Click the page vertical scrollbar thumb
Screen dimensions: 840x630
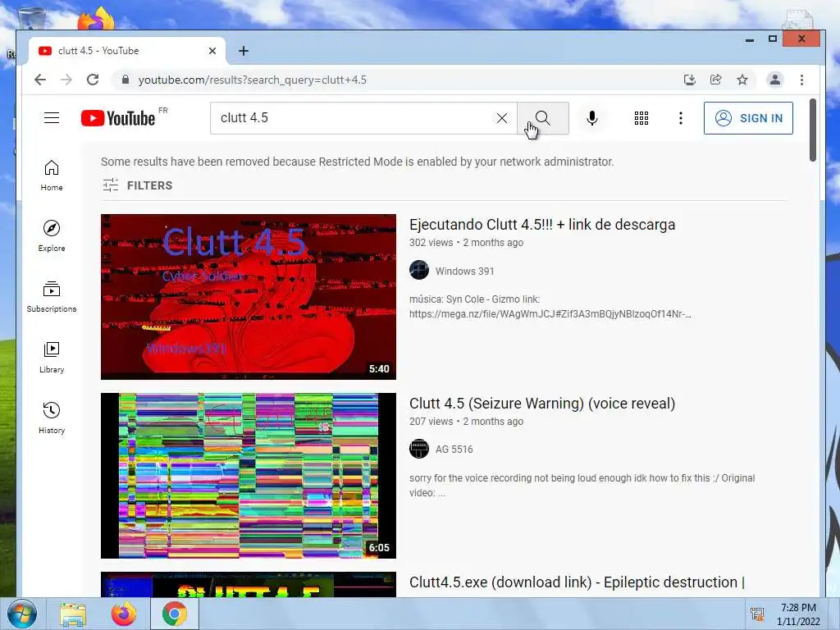[812, 130]
